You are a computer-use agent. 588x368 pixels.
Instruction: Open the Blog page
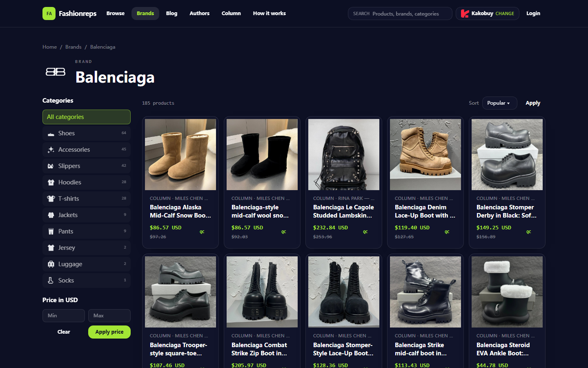(172, 13)
